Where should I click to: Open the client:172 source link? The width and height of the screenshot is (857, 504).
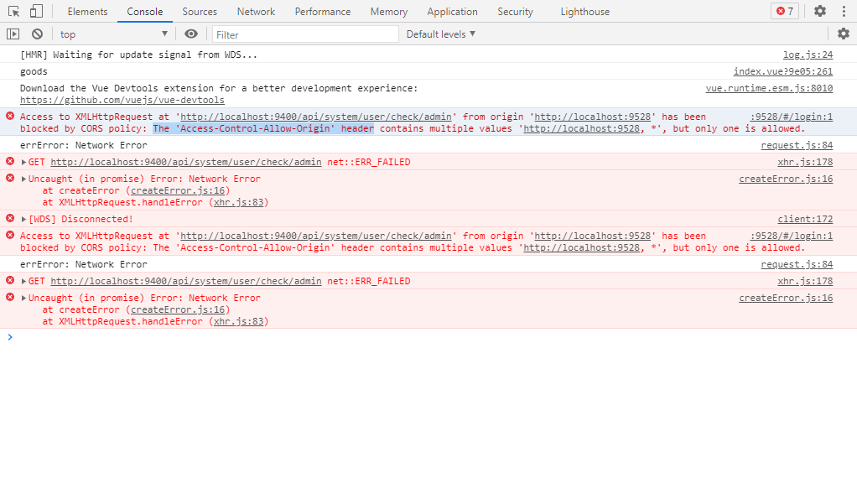[805, 219]
